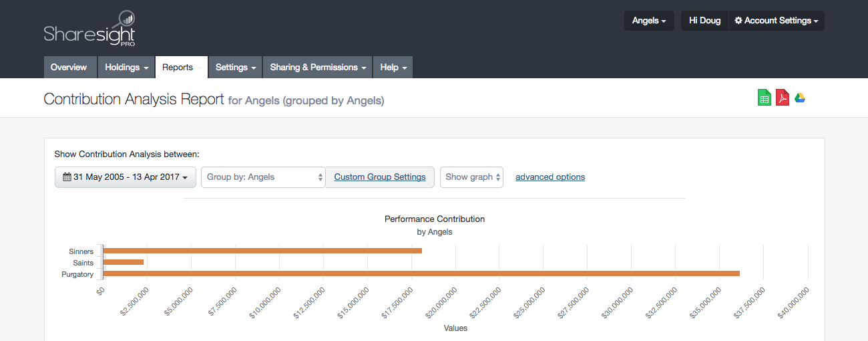Export report to Google Sheets spreadsheet icon

click(765, 98)
